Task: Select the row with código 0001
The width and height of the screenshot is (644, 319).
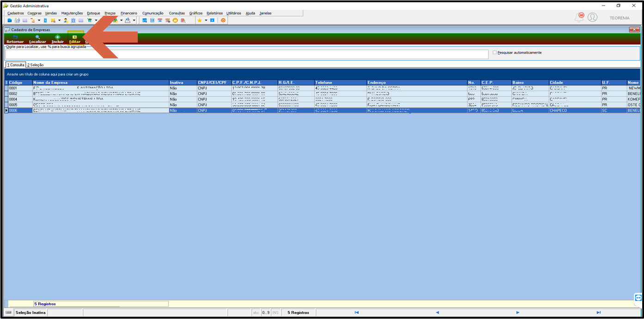Action: (x=322, y=88)
